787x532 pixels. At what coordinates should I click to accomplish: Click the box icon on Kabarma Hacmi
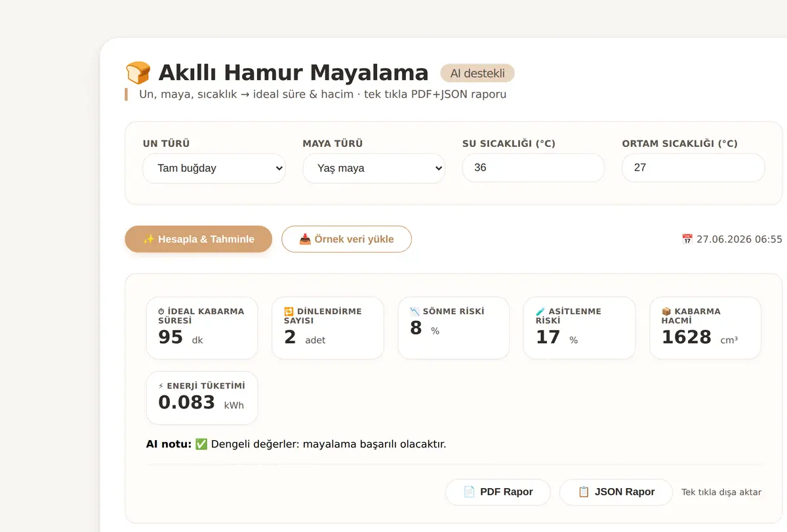tap(666, 312)
